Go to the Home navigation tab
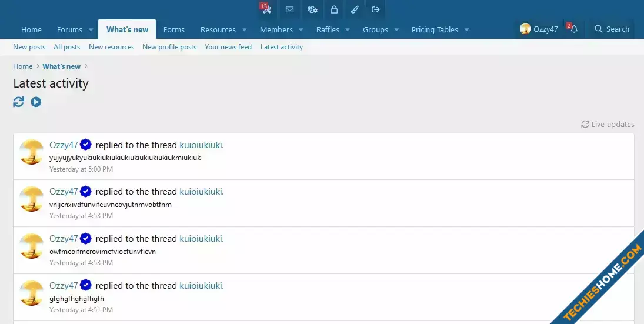 [x=31, y=29]
